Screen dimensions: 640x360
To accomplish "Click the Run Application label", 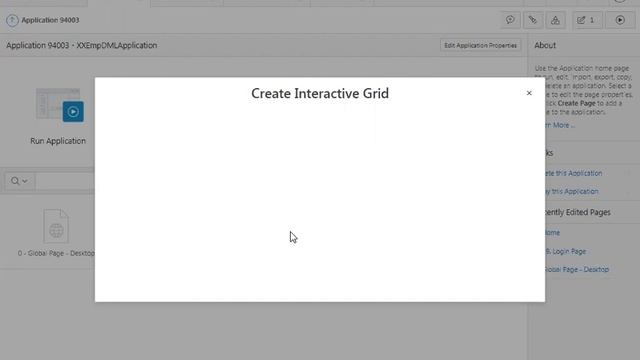I will 58,141.
